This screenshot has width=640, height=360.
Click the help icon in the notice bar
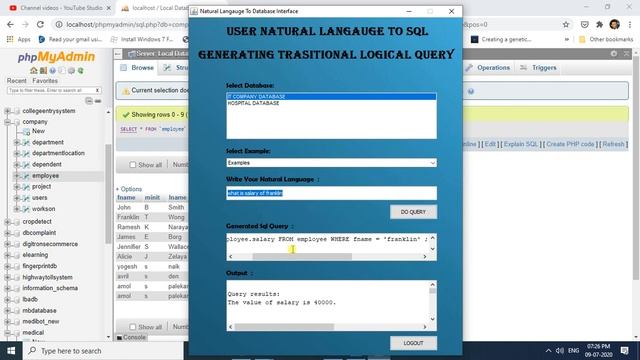471,91
